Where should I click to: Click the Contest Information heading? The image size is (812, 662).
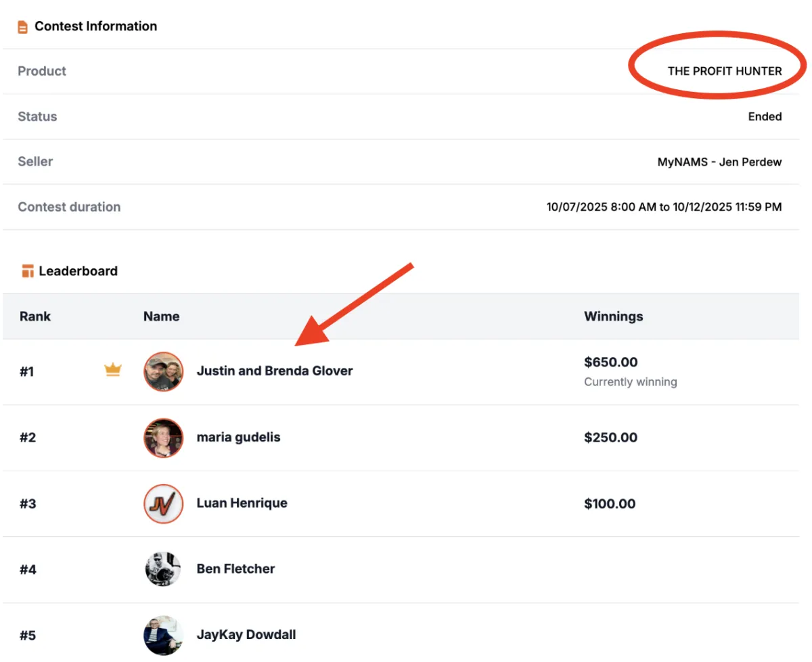pos(96,26)
